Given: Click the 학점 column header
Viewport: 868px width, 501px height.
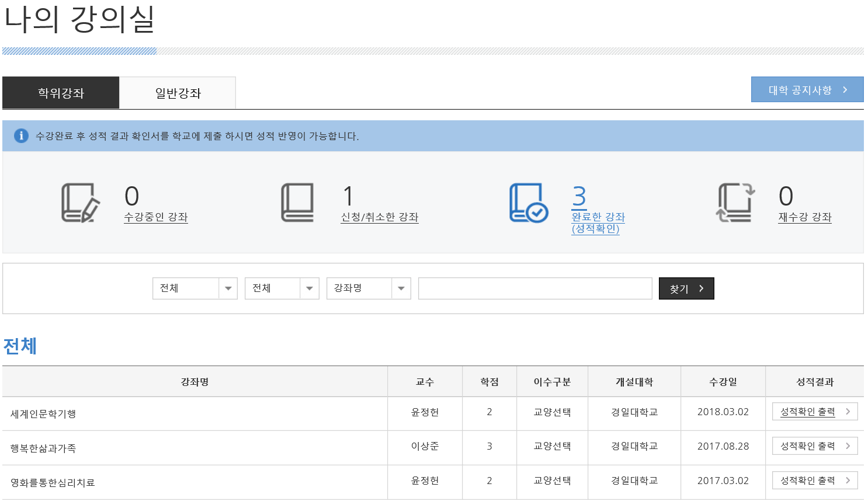Looking at the screenshot, I should coord(489,382).
